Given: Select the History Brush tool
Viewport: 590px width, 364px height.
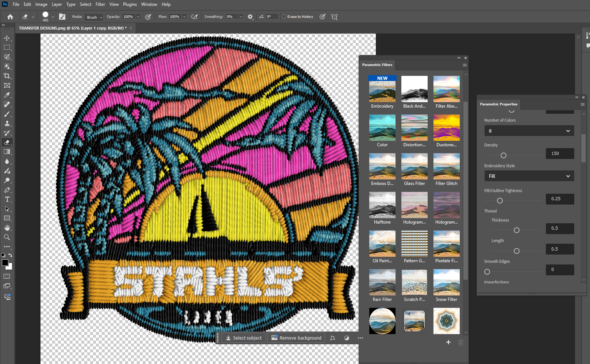Looking at the screenshot, I should 7,133.
